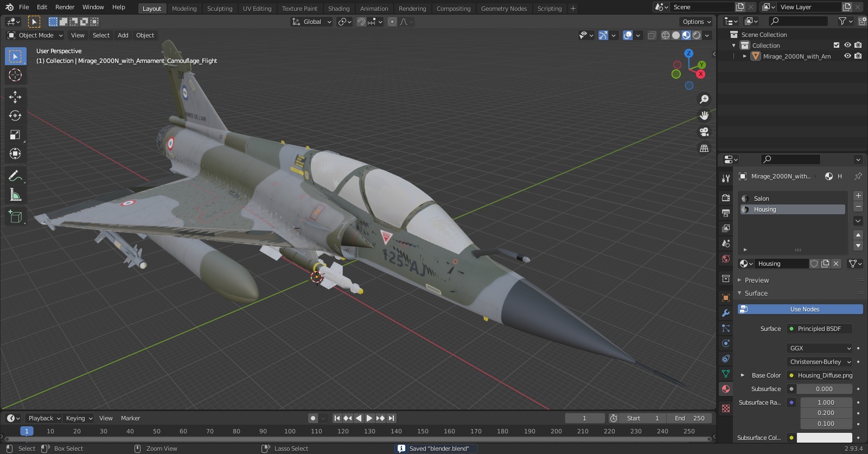The height and width of the screenshot is (454, 868).
Task: Open the Playback dropdown in timeline
Action: pos(44,418)
